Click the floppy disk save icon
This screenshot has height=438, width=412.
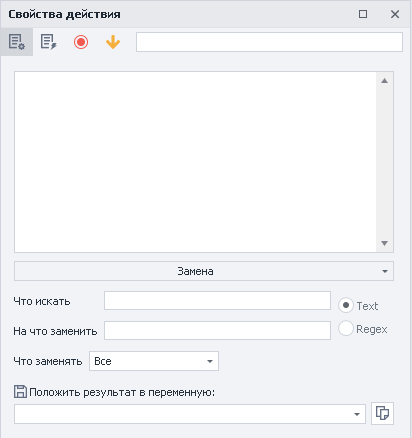click(x=20, y=392)
